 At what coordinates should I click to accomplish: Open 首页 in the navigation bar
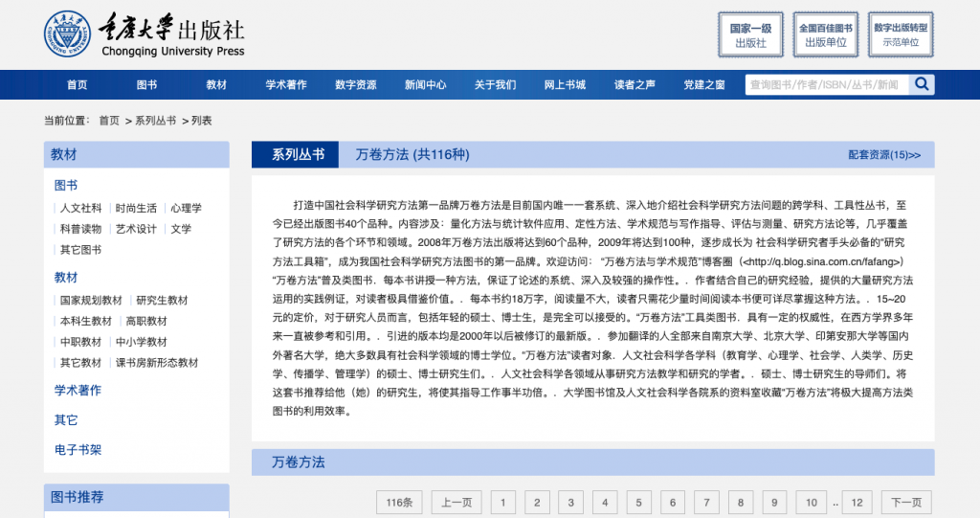[77, 84]
